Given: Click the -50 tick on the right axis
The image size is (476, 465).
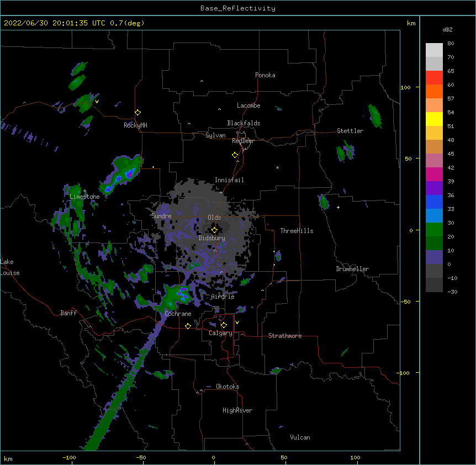Looking at the screenshot, I should pyautogui.click(x=405, y=302).
